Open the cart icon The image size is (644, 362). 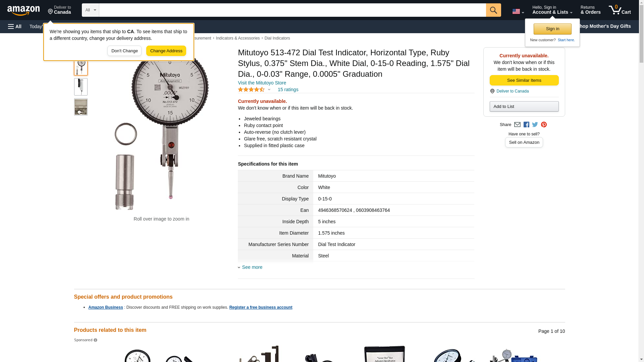[x=620, y=10]
